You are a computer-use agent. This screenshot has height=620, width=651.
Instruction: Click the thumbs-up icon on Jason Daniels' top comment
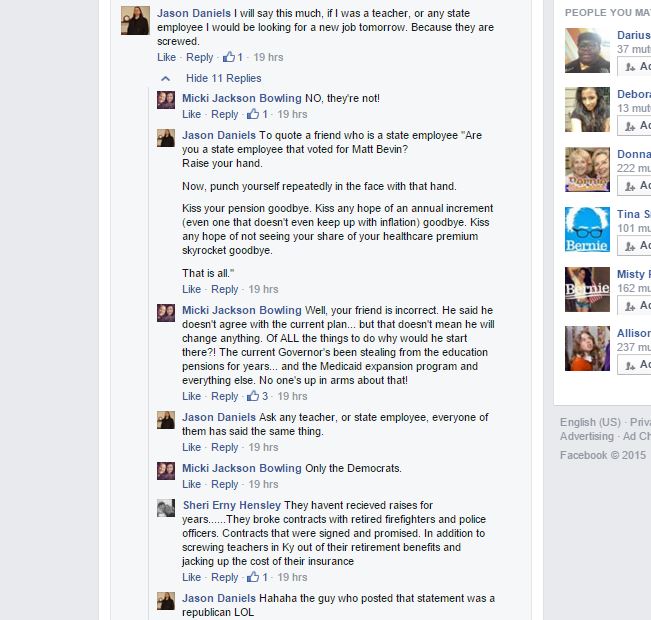click(229, 57)
